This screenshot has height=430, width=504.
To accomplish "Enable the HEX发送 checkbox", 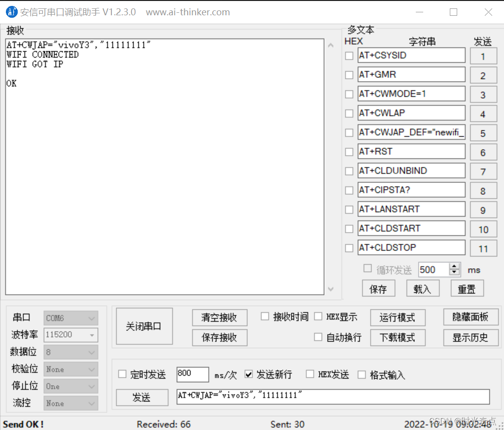I will coord(310,374).
